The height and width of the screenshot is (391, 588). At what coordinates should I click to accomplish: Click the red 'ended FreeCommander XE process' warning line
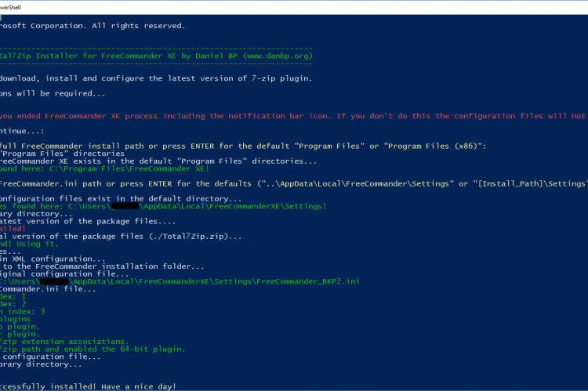[294, 116]
